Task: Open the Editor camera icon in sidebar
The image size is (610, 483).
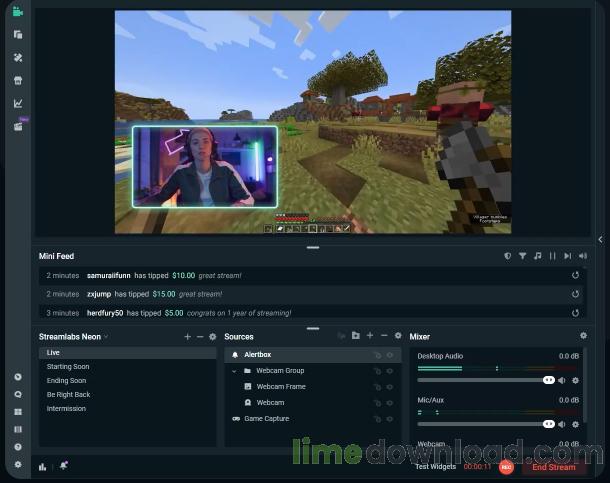Action: (18, 12)
